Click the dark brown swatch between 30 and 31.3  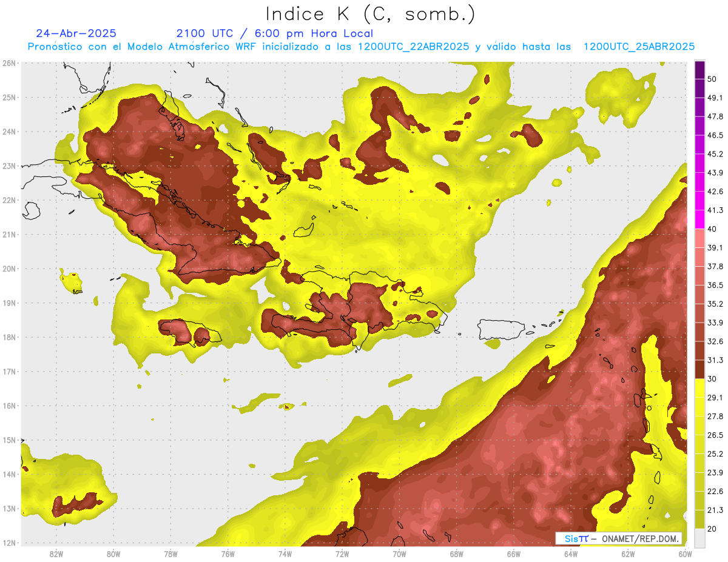pyautogui.click(x=699, y=369)
